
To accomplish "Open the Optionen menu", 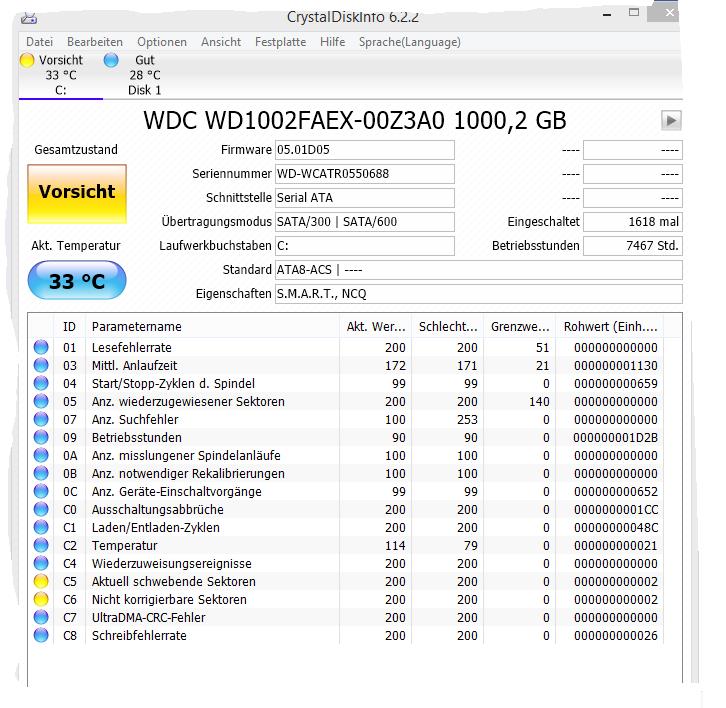I will (162, 42).
